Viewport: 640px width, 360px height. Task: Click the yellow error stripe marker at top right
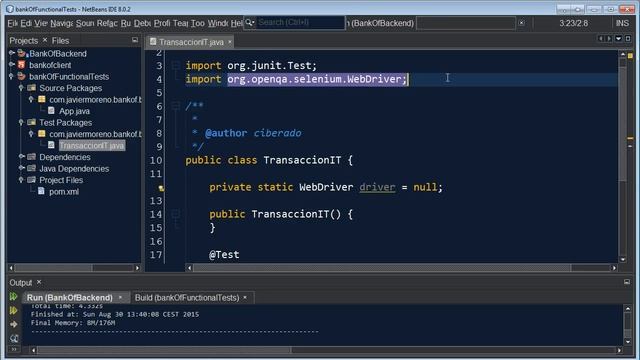pyautogui.click(x=630, y=56)
